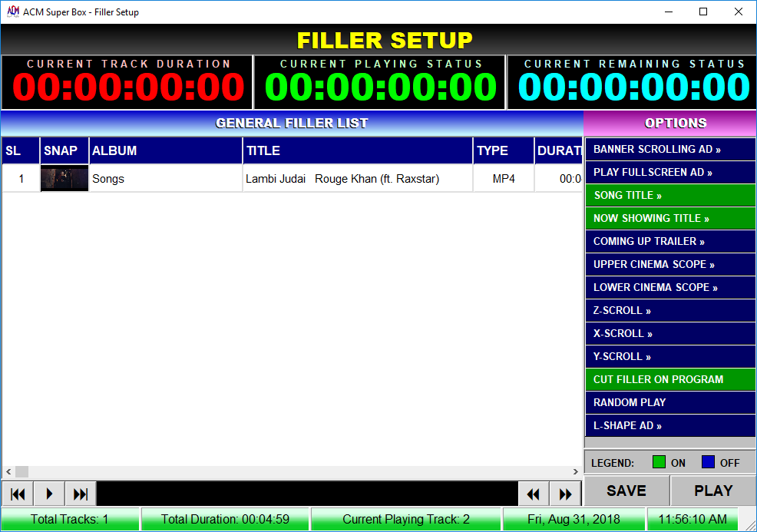Open Upper Cinema Scope option
The image size is (757, 532).
[x=670, y=265]
